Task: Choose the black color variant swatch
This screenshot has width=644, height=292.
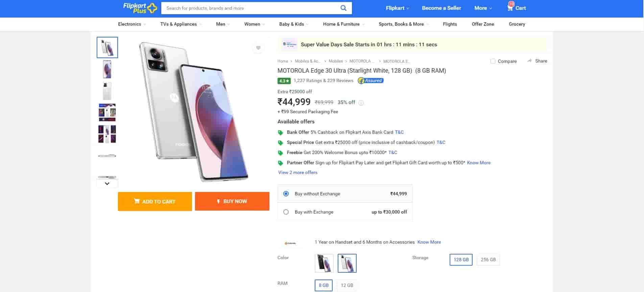Action: 324,263
